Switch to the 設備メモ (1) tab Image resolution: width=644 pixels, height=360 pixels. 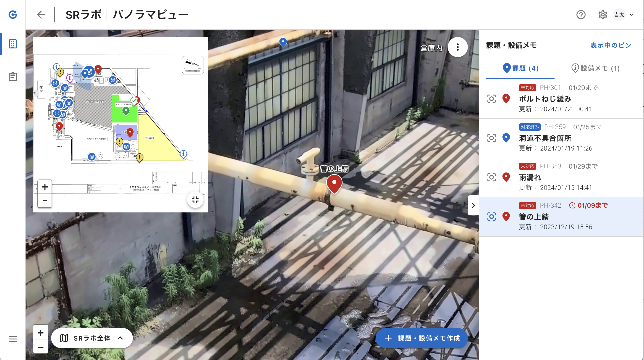(595, 68)
